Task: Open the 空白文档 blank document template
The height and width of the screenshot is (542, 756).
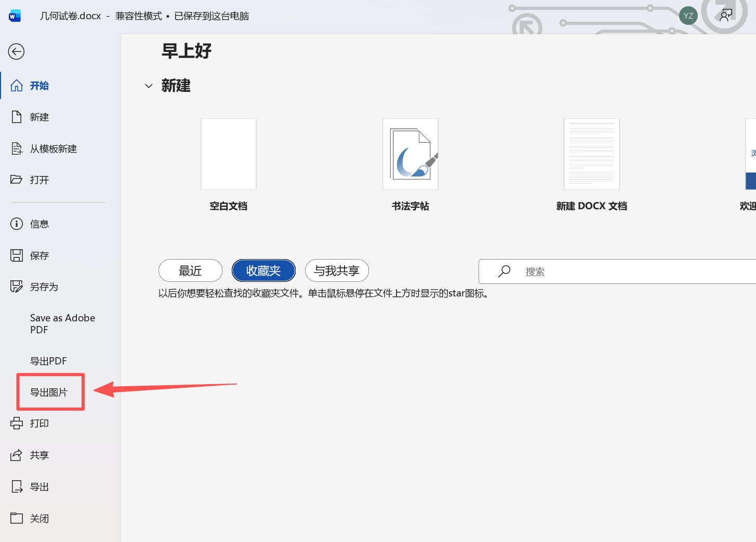Action: (229, 154)
